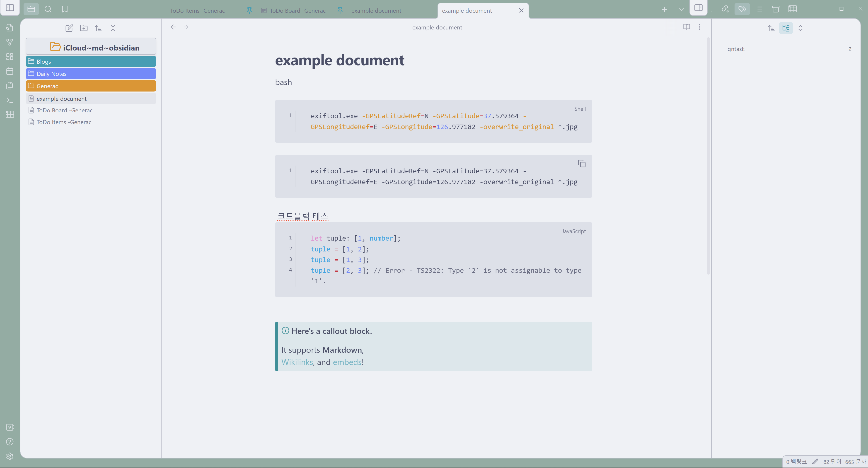Open the command palette terminal icon

tap(10, 100)
